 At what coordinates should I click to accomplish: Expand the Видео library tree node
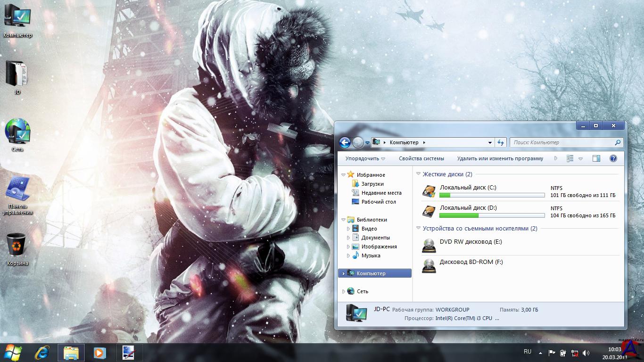(x=349, y=229)
